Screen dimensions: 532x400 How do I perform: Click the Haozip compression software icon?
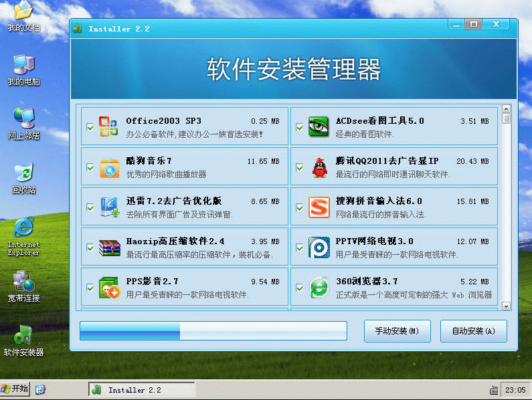pyautogui.click(x=108, y=247)
